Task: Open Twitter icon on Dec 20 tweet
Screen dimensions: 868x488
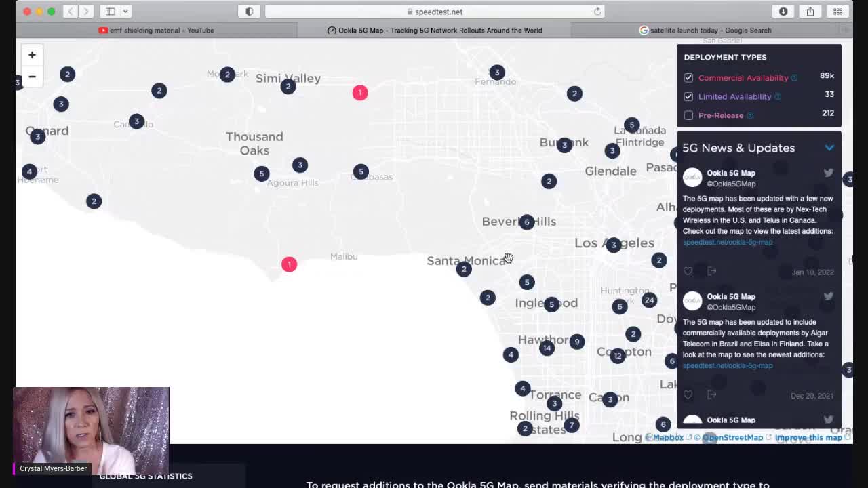Action: 828,296
